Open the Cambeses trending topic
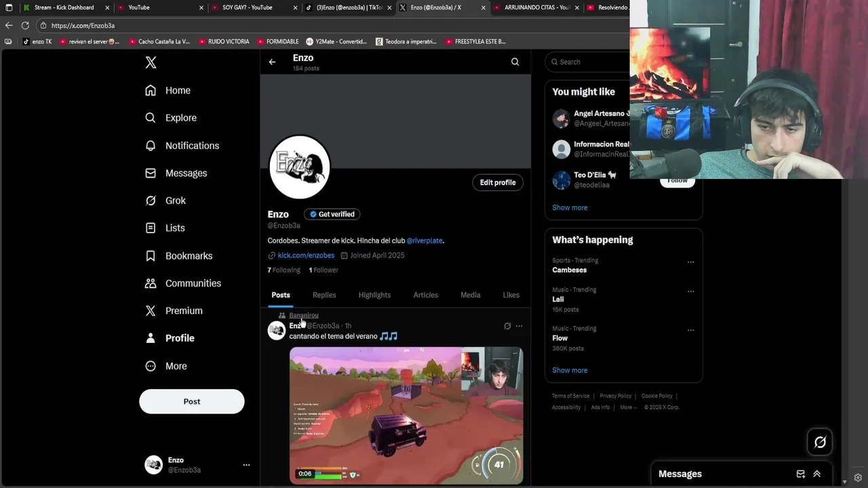The width and height of the screenshot is (868, 488). click(569, 270)
